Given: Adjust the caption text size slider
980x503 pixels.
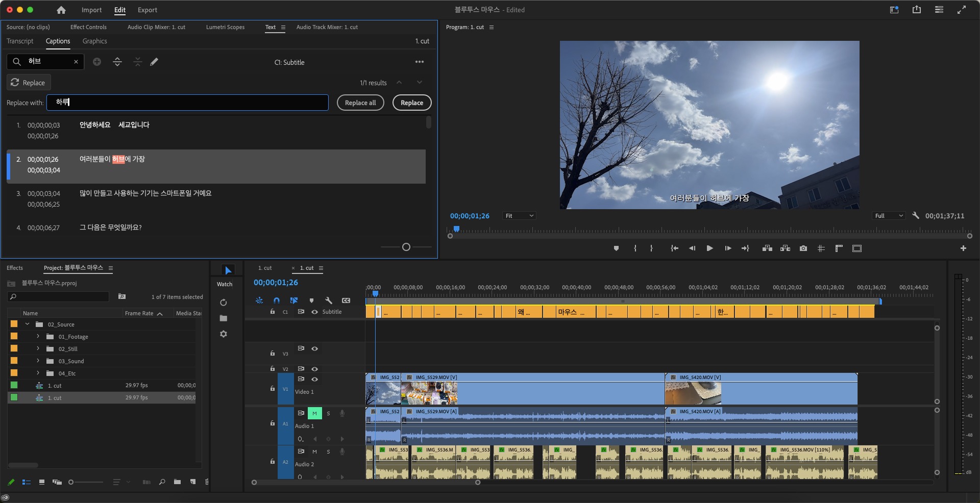Looking at the screenshot, I should click(406, 247).
